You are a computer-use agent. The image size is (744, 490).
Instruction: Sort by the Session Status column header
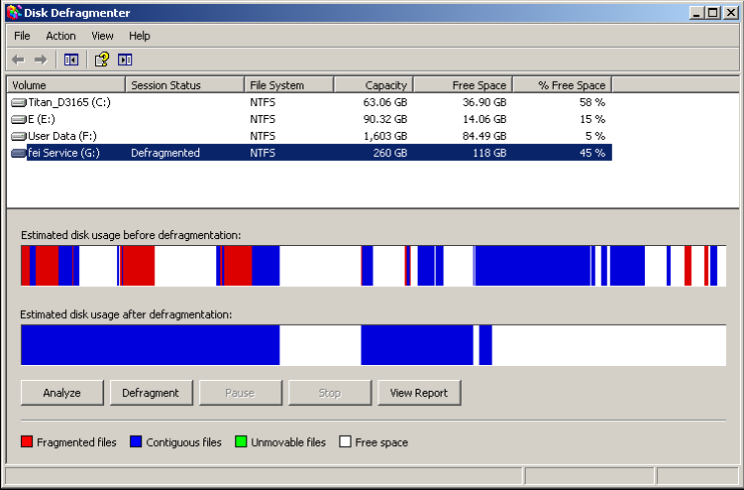coord(185,85)
